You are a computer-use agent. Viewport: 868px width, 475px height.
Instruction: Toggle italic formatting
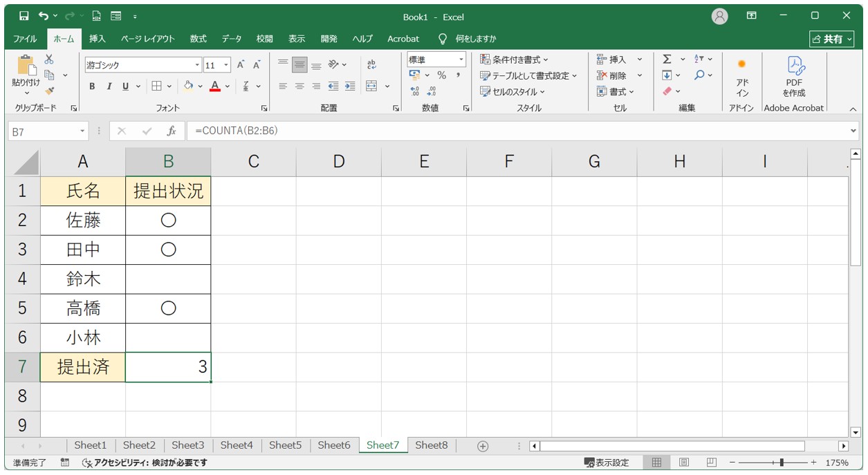109,86
